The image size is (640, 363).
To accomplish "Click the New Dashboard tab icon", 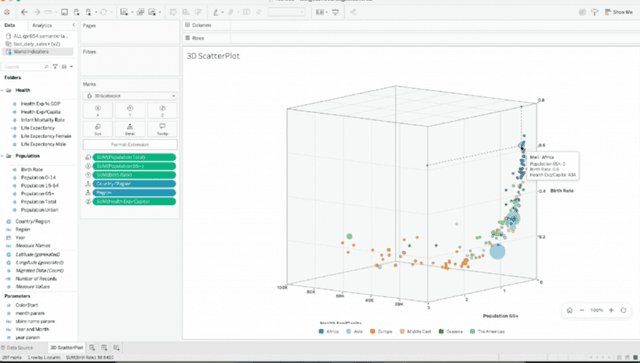I will [104, 347].
